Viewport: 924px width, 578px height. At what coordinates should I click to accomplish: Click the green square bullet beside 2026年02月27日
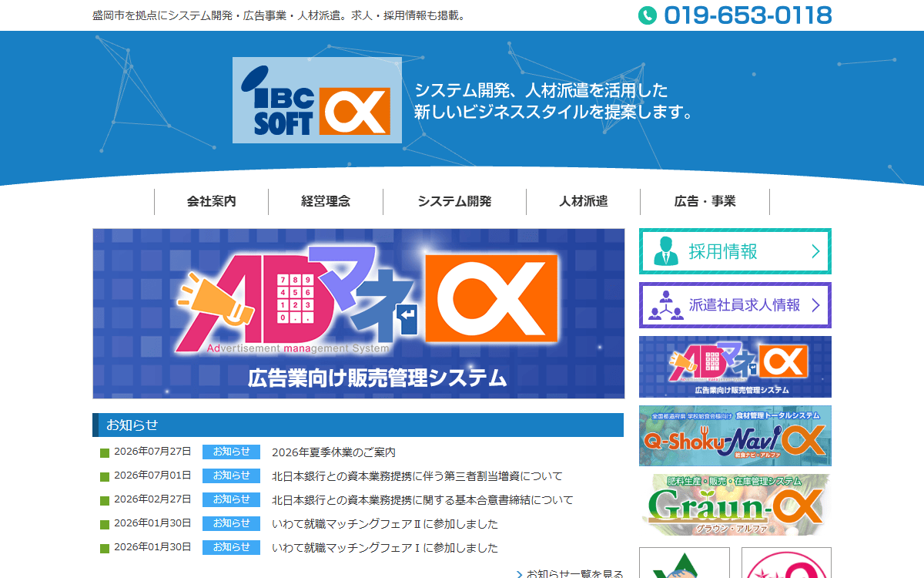[x=105, y=501]
